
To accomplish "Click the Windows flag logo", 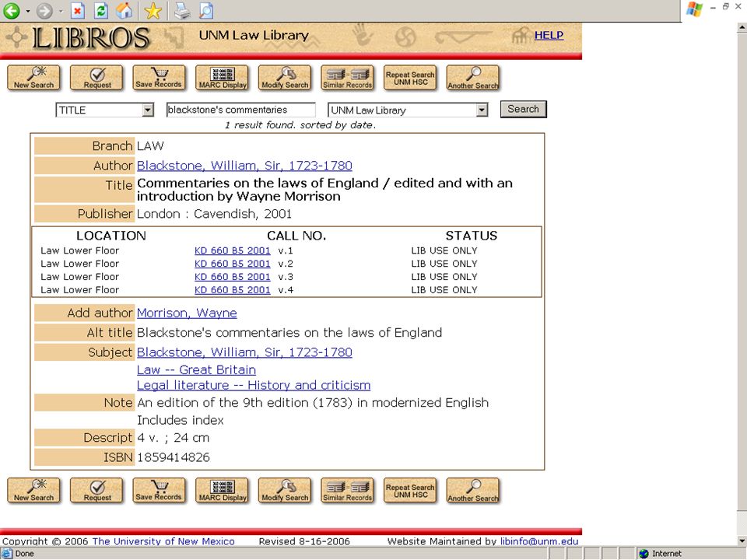I will (x=695, y=9).
